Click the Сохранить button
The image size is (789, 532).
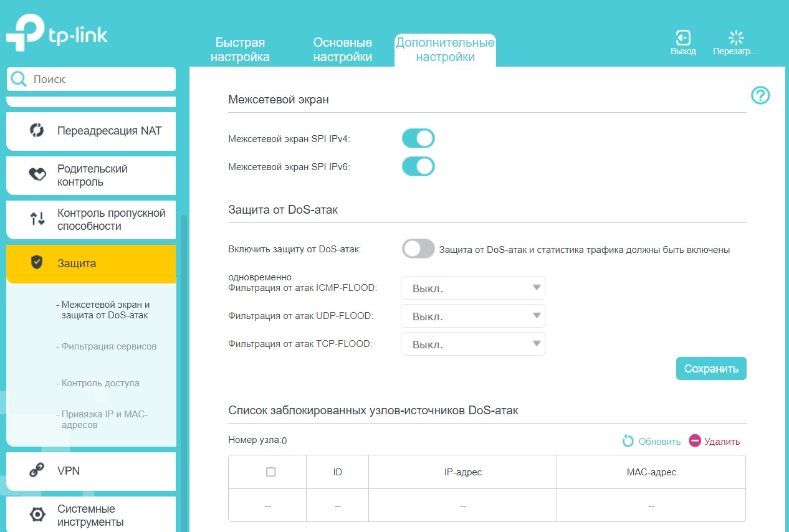coord(711,369)
